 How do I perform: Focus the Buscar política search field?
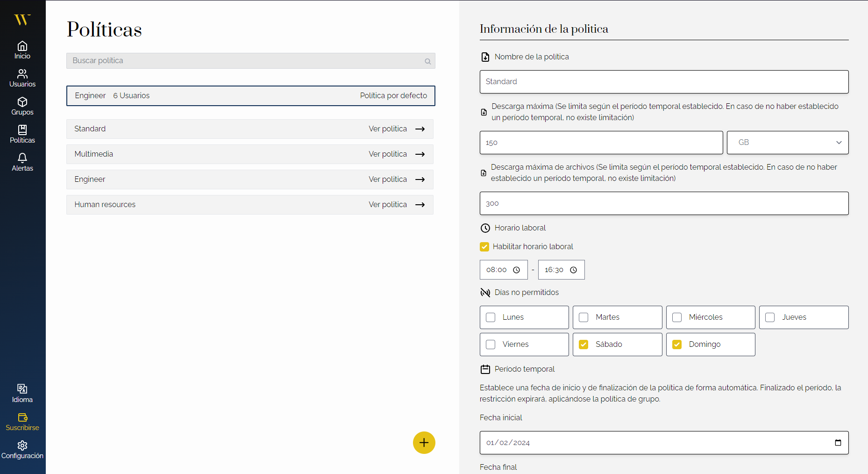[x=250, y=61]
